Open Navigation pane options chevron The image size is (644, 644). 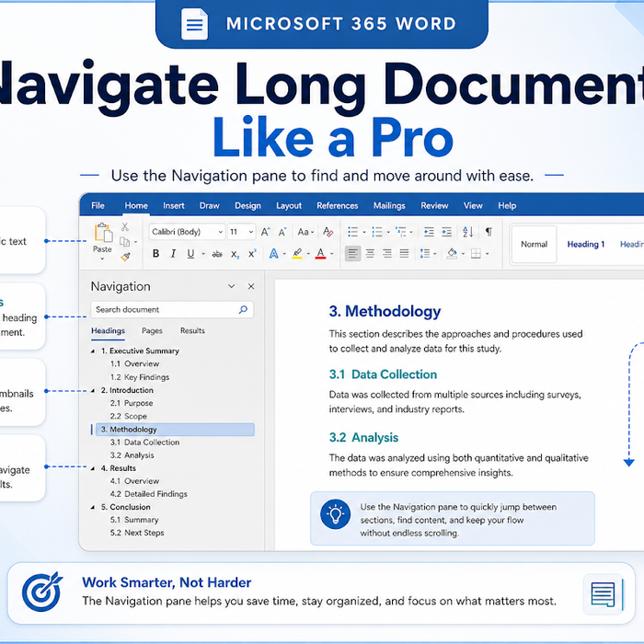(232, 286)
